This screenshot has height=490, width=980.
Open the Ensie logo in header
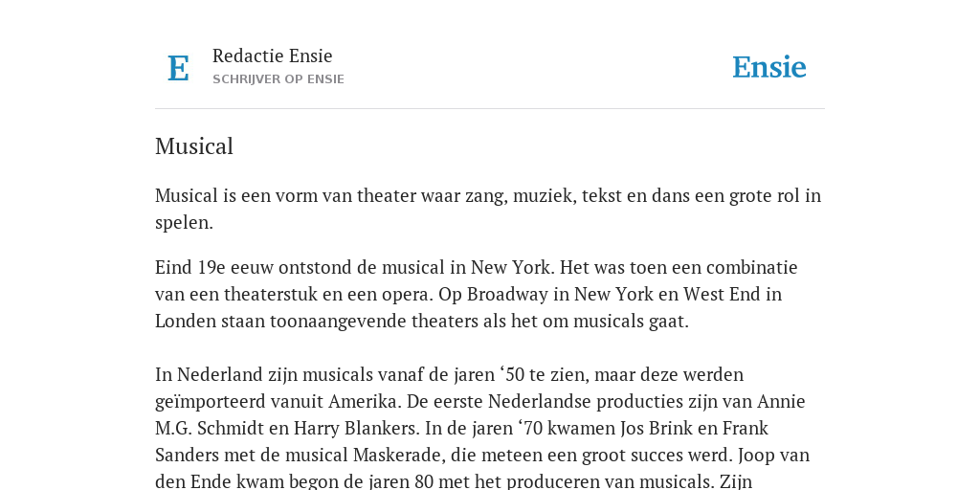[768, 68]
